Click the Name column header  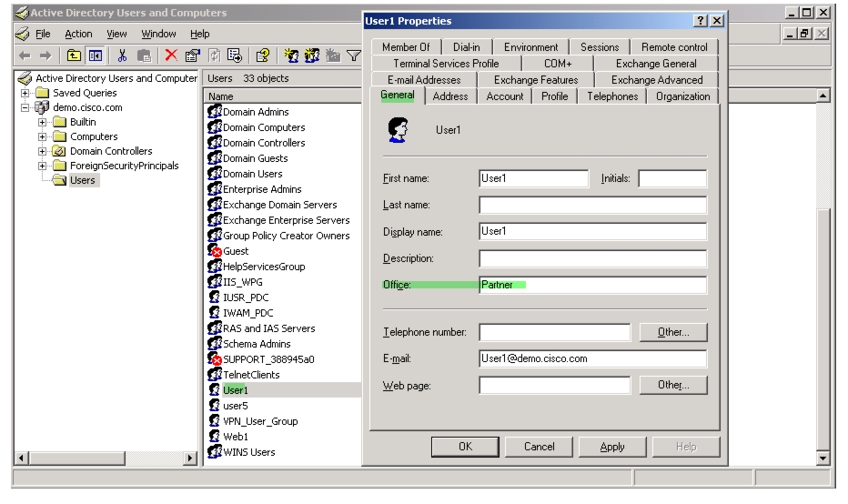coord(282,96)
